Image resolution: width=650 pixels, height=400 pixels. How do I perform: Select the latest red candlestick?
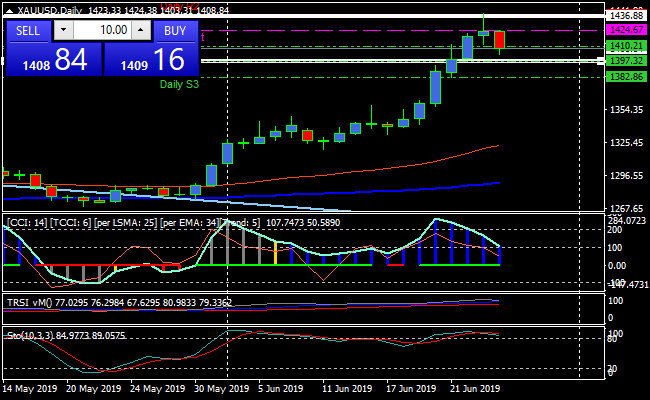pos(499,40)
